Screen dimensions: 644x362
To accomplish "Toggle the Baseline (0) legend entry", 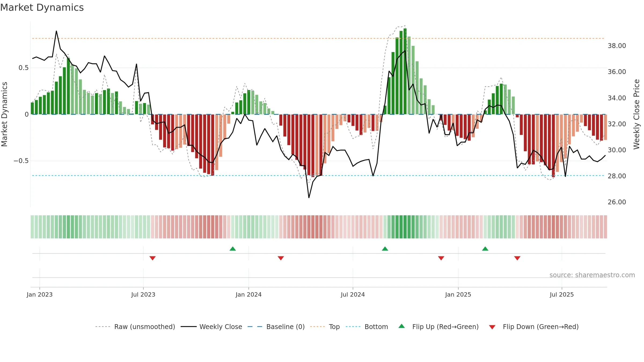I will [276, 327].
